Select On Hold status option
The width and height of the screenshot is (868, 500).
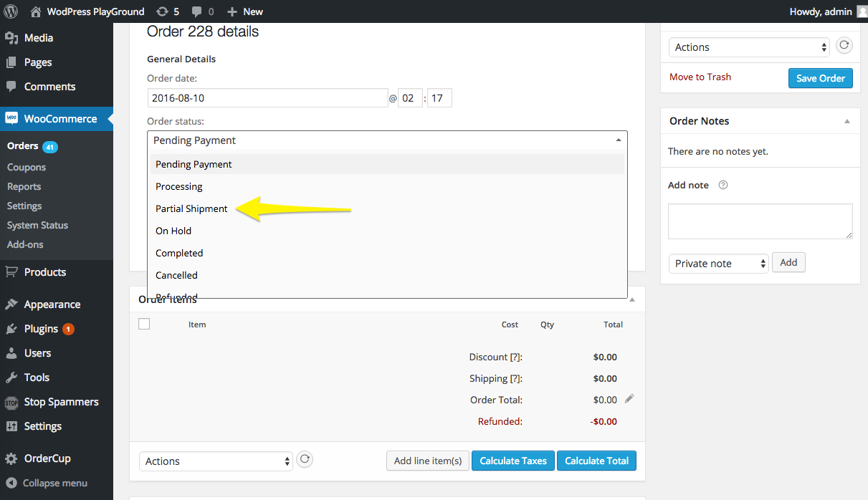[387, 231]
